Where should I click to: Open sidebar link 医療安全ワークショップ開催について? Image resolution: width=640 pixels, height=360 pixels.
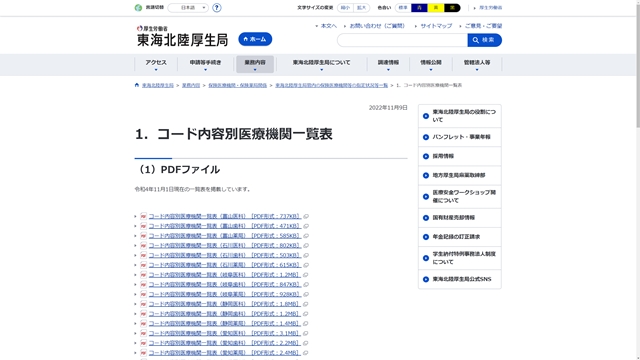point(464,197)
